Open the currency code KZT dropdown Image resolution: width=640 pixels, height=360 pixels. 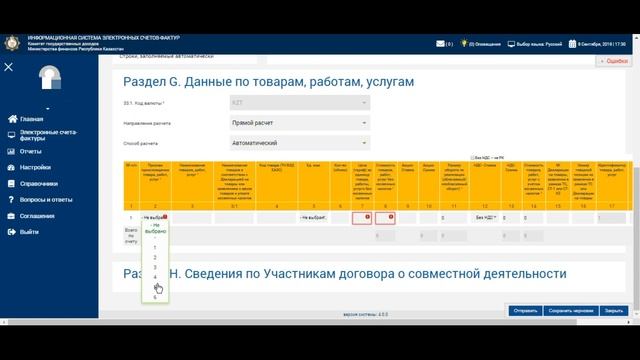(x=300, y=103)
